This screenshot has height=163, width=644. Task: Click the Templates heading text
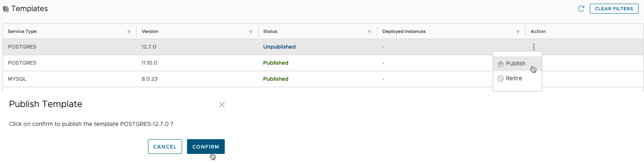pyautogui.click(x=30, y=9)
